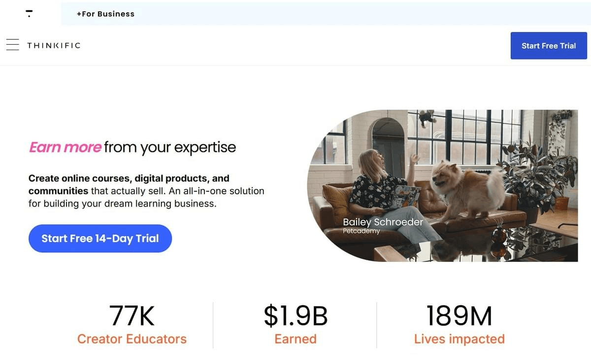Click the $1.9B statistic number
The image size is (591, 364).
tap(295, 316)
